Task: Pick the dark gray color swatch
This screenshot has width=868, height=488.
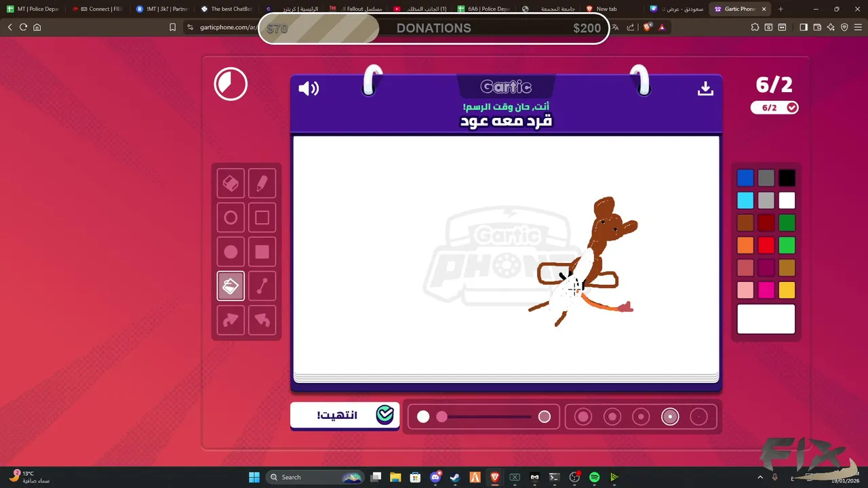Action: (766, 178)
